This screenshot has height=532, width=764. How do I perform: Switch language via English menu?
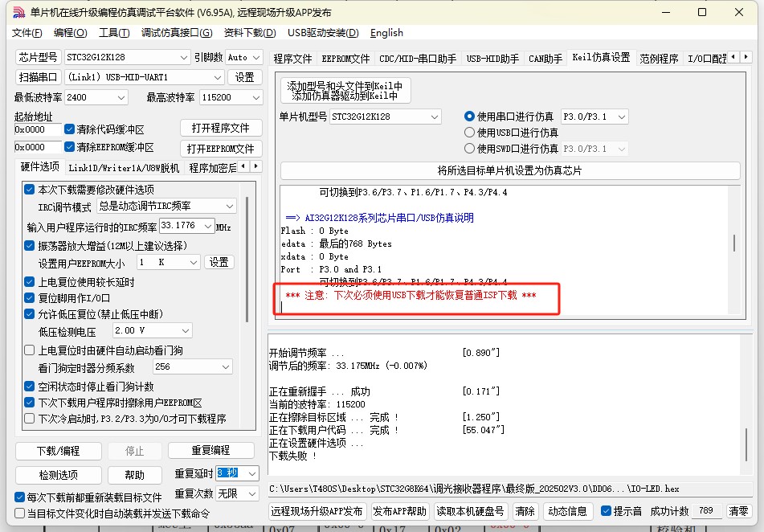coord(386,33)
